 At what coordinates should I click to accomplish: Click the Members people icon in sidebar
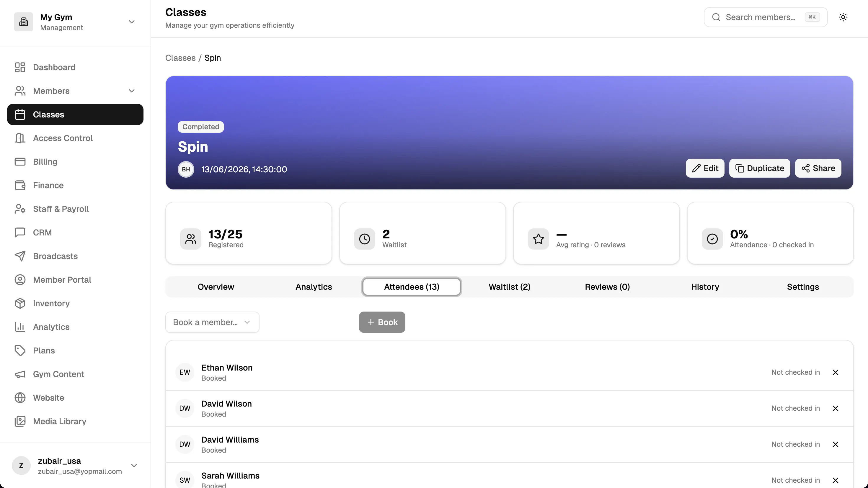[20, 91]
